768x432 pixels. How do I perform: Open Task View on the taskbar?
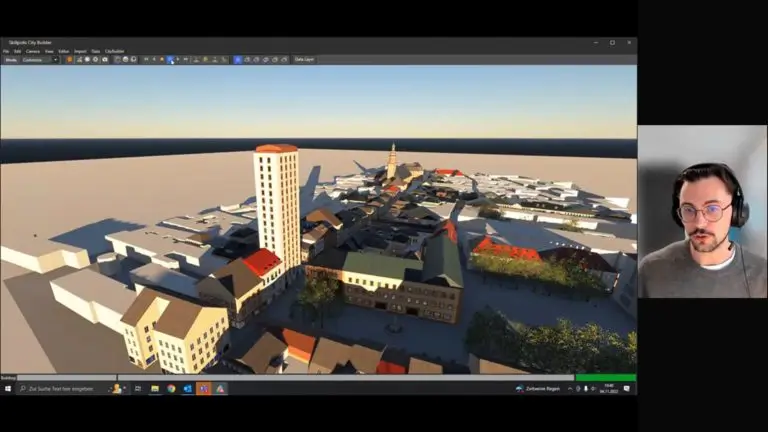click(x=138, y=388)
